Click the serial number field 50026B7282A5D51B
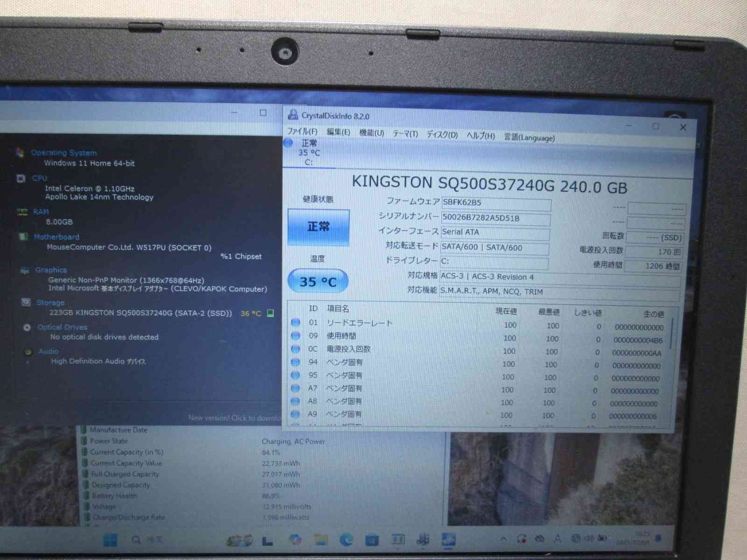Viewport: 747px width, 560px height. 495,218
